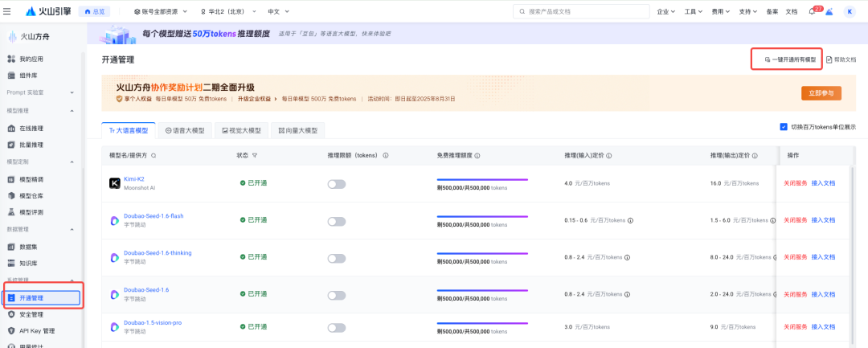
Task: Open the notification bell icon
Action: (812, 11)
